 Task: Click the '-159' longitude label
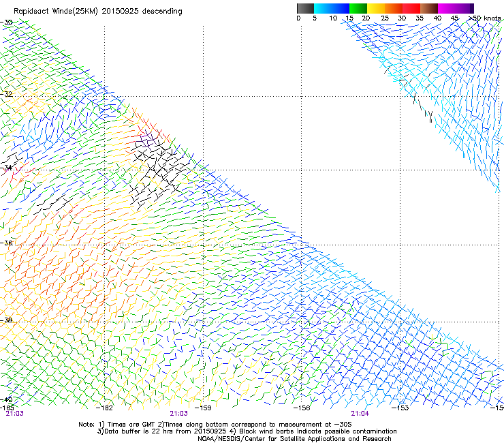tap(203, 408)
